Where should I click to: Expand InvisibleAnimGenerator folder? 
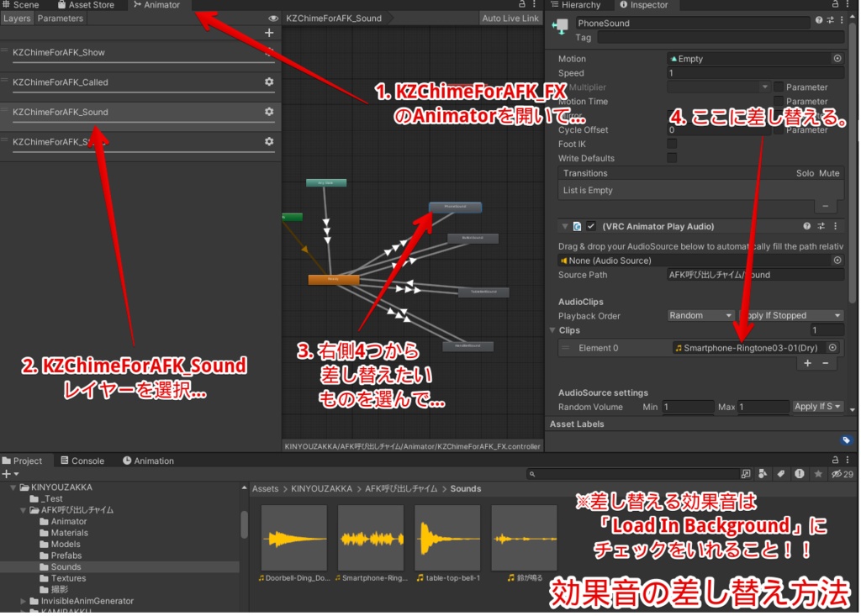pos(23,601)
